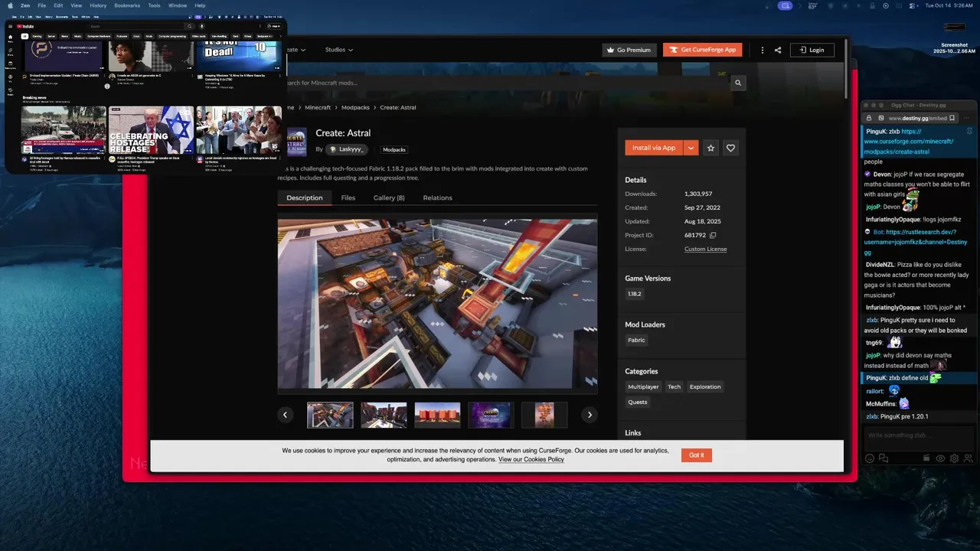Advance gallery with the right arrow button
Screen dimensions: 980x551
589,415
